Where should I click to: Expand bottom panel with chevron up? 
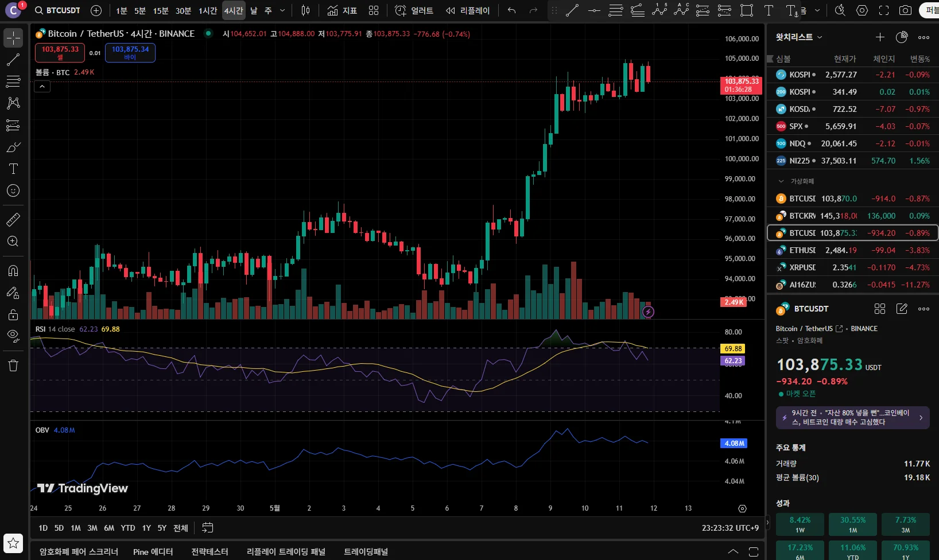(x=733, y=552)
